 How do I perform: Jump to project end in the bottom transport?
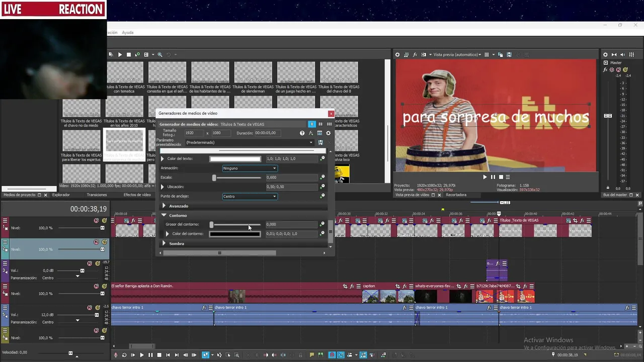coord(177,355)
